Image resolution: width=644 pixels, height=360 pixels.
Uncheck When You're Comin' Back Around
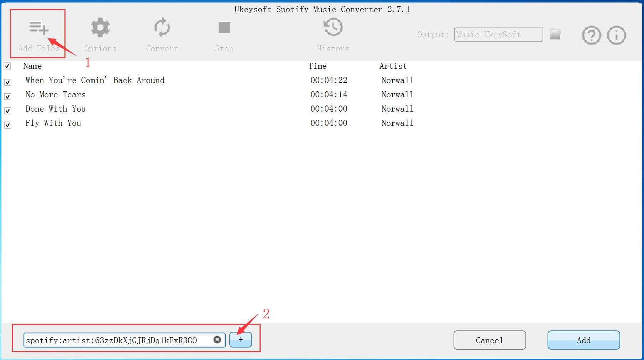click(x=8, y=82)
